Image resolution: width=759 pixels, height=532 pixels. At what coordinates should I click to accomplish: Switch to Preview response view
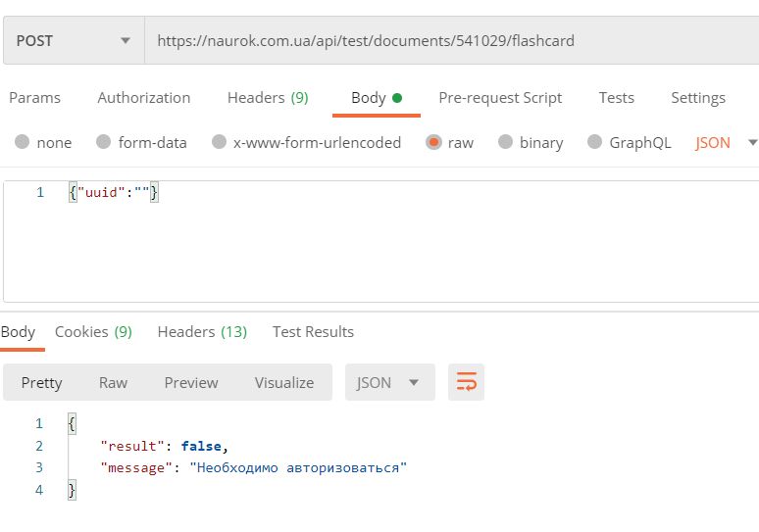(190, 382)
